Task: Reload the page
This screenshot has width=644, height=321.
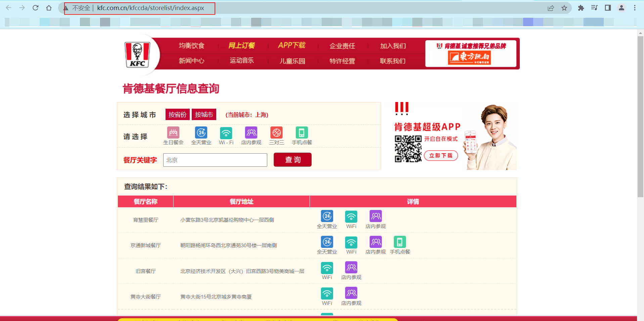Action: tap(36, 8)
